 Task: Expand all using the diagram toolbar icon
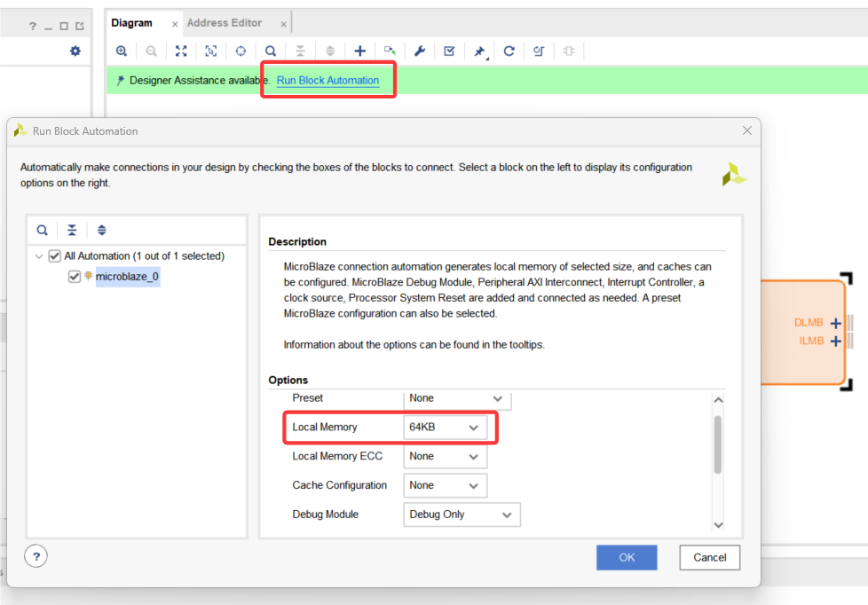pos(330,51)
